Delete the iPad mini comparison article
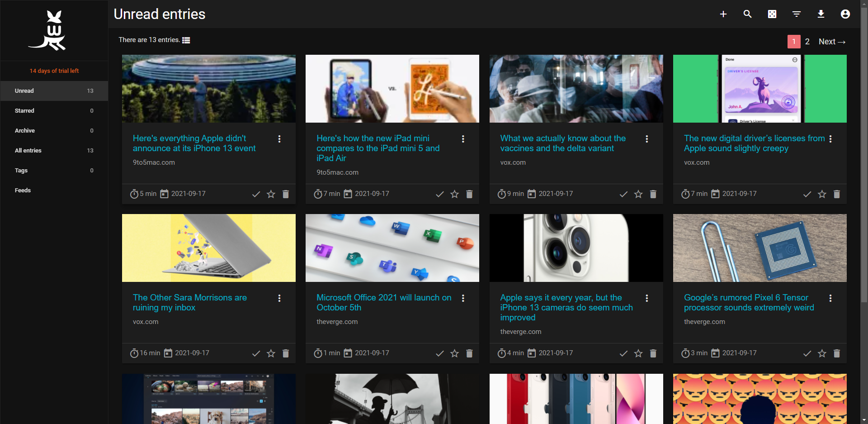The height and width of the screenshot is (424, 868). point(469,194)
